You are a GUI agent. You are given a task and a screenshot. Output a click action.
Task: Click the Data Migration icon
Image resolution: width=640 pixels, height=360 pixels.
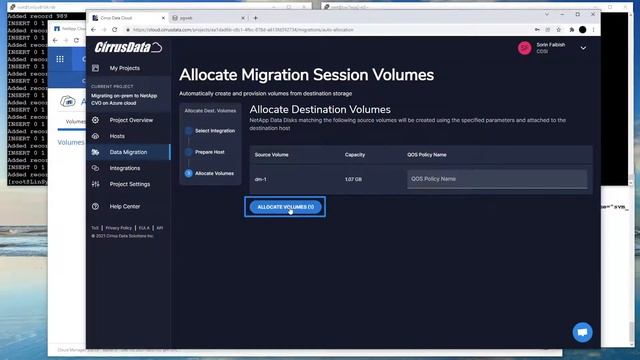tap(96, 152)
